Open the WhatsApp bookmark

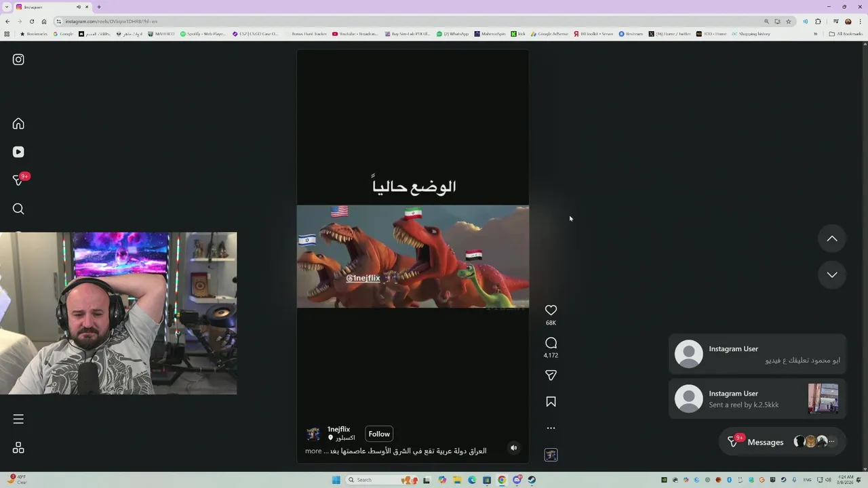453,33
